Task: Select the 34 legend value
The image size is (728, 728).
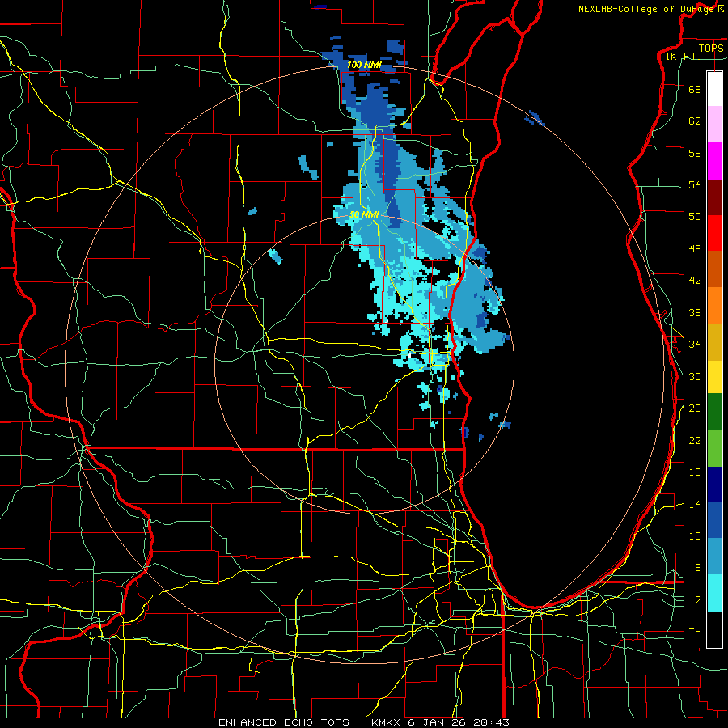Action: [x=695, y=345]
